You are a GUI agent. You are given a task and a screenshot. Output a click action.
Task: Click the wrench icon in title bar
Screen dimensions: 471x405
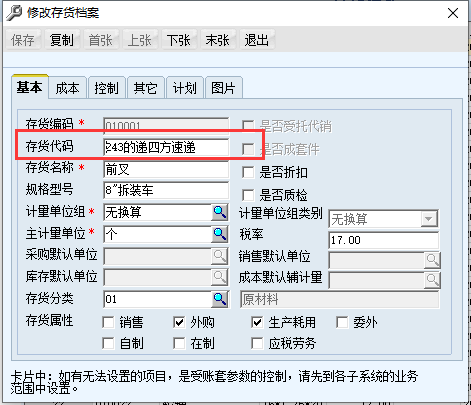(x=14, y=13)
